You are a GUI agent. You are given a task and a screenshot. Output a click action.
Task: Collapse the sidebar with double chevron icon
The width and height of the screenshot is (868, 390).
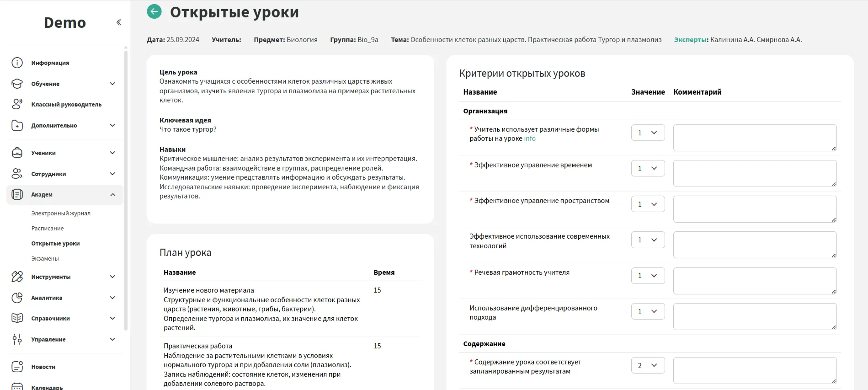coord(119,22)
